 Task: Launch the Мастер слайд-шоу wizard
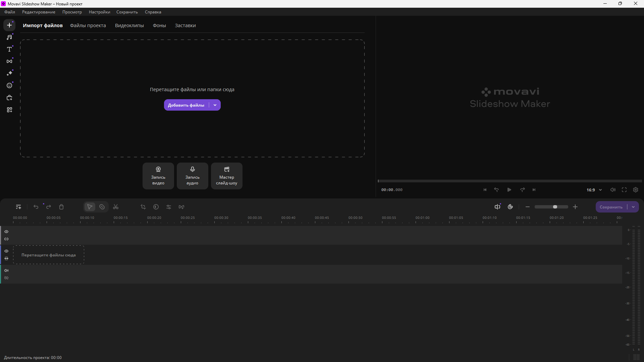[226, 176]
